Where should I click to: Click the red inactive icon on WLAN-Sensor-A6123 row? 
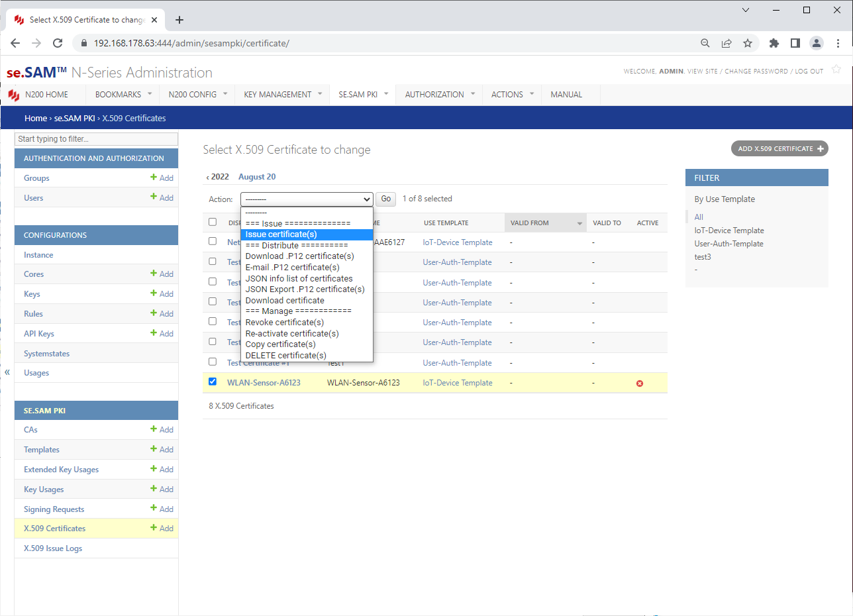pos(640,384)
